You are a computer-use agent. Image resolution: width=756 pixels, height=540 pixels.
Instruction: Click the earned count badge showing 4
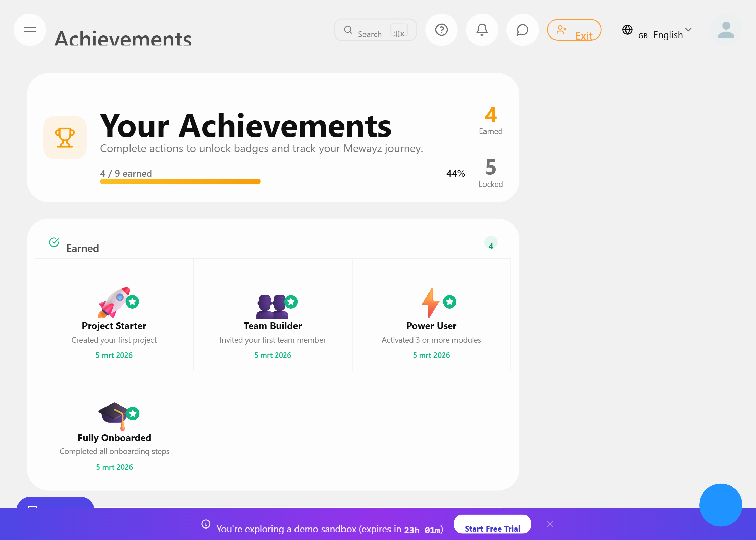pyautogui.click(x=491, y=242)
